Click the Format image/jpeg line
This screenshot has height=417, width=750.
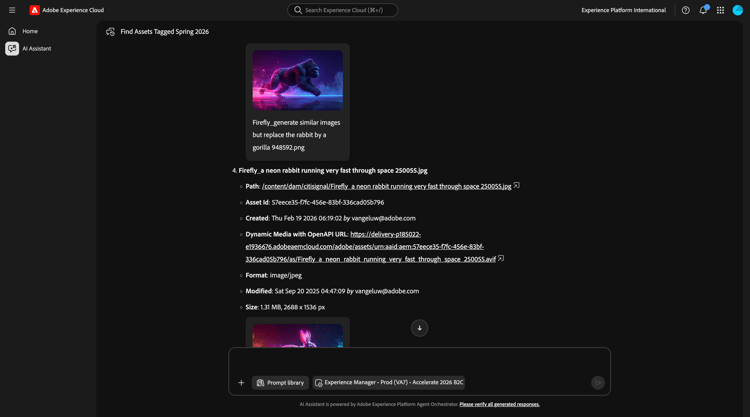click(x=274, y=275)
